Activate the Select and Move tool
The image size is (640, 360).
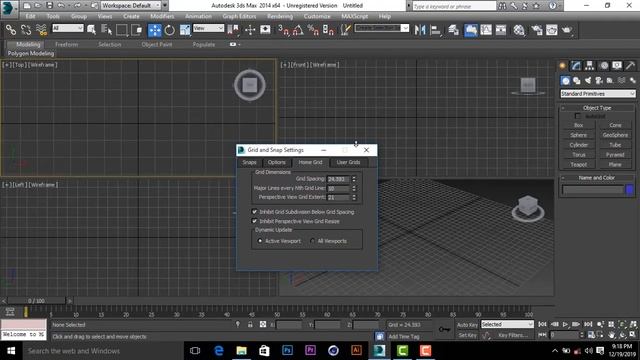[x=155, y=30]
